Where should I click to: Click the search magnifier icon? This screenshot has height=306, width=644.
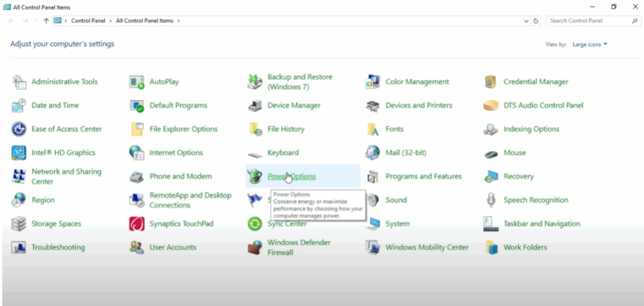click(x=635, y=21)
